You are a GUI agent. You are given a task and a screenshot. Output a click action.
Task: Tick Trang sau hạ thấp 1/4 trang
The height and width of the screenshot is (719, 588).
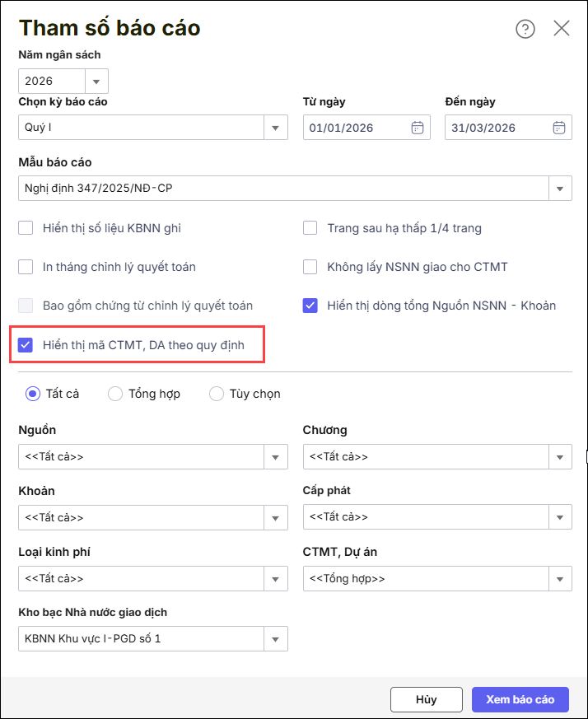pos(310,228)
